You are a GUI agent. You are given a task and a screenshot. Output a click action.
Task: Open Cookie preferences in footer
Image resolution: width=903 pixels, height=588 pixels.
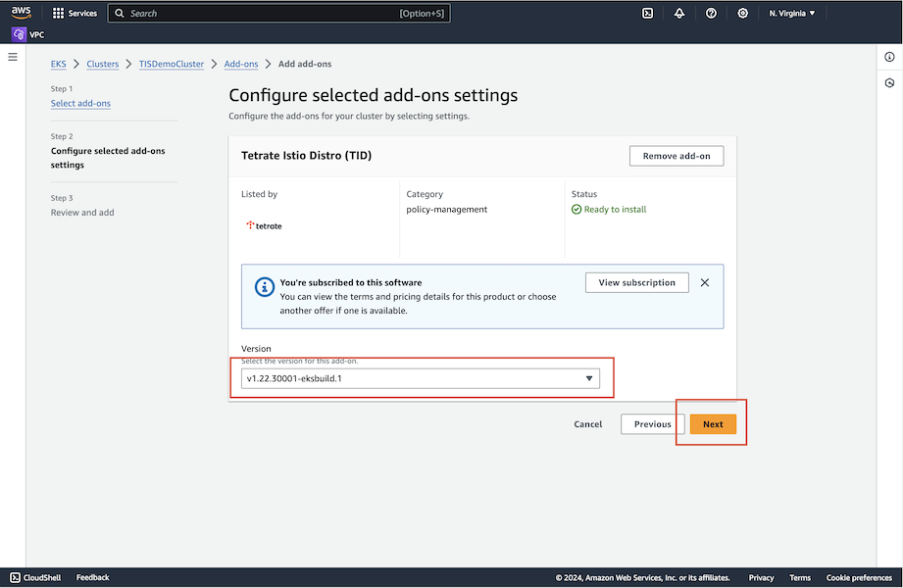[x=859, y=577]
